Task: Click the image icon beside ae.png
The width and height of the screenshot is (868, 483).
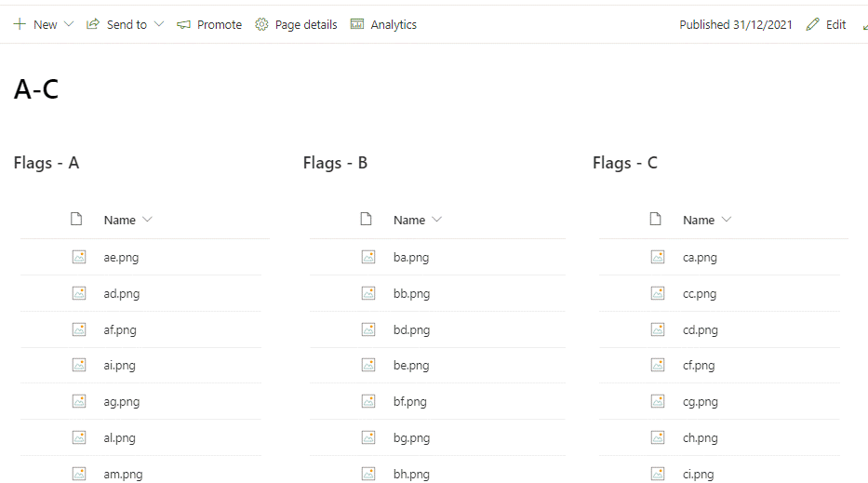Action: coord(79,257)
